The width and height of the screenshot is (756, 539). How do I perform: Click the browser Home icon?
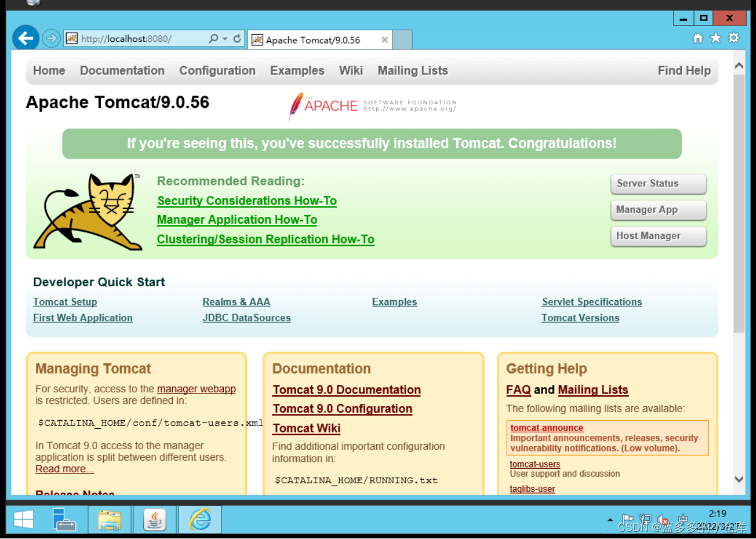click(698, 38)
